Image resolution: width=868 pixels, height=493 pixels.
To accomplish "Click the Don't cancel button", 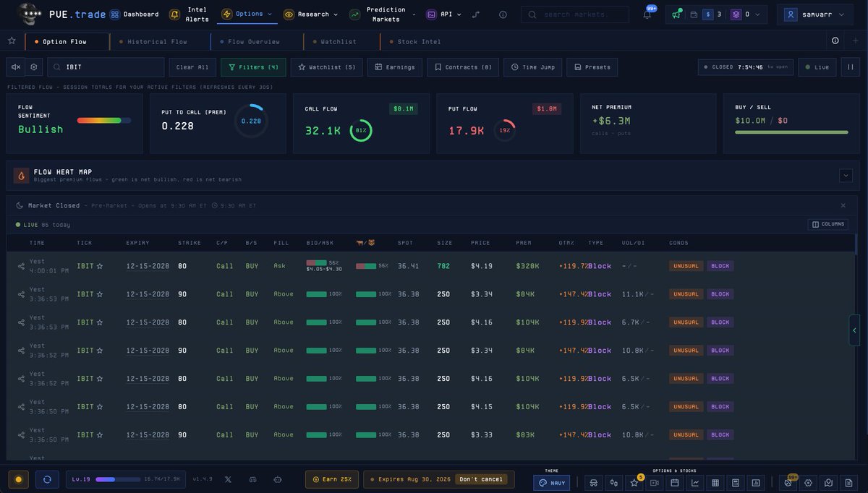I will click(x=482, y=479).
